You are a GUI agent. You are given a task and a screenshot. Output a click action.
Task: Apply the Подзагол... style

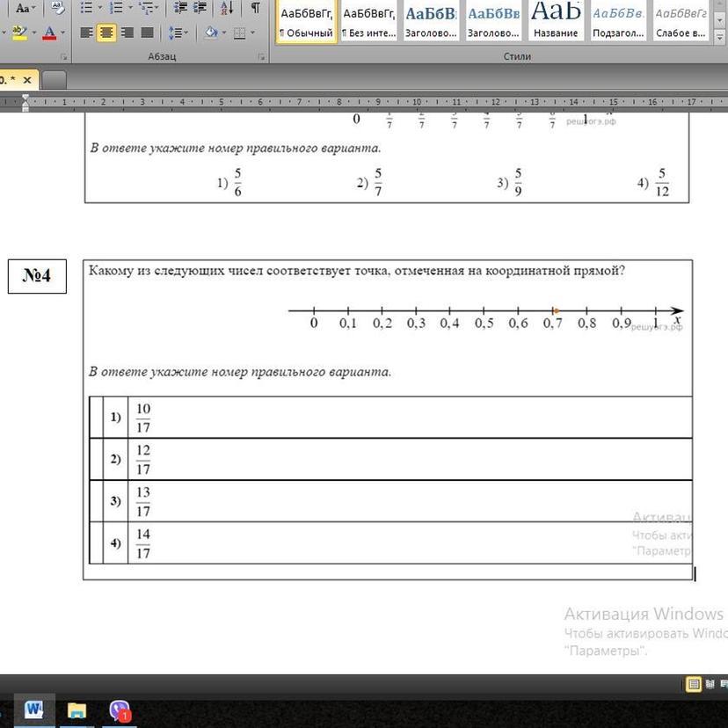point(618,22)
